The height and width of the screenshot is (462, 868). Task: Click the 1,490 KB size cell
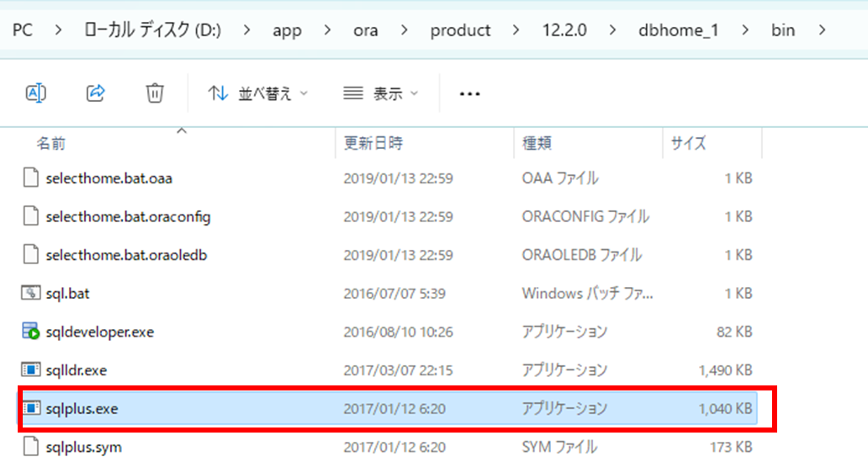click(x=725, y=370)
